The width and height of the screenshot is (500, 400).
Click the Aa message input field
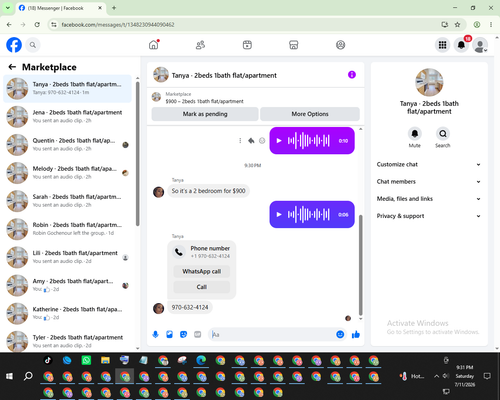click(x=273, y=334)
